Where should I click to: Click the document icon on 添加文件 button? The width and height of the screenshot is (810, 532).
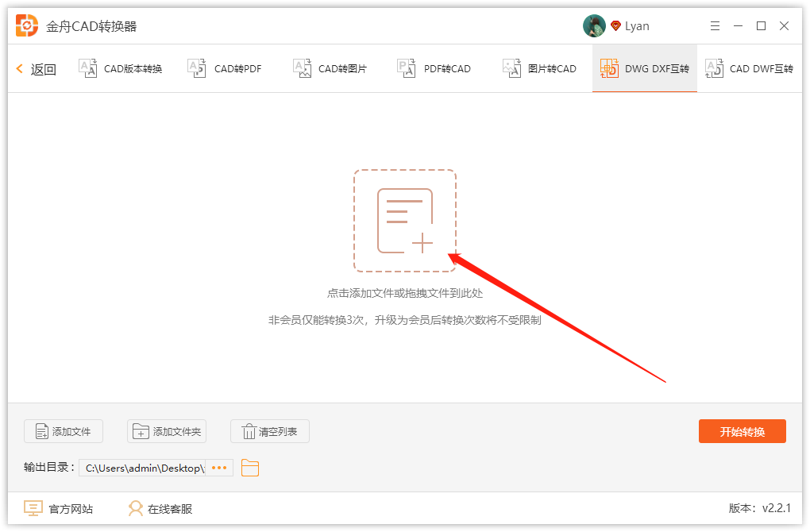point(44,431)
